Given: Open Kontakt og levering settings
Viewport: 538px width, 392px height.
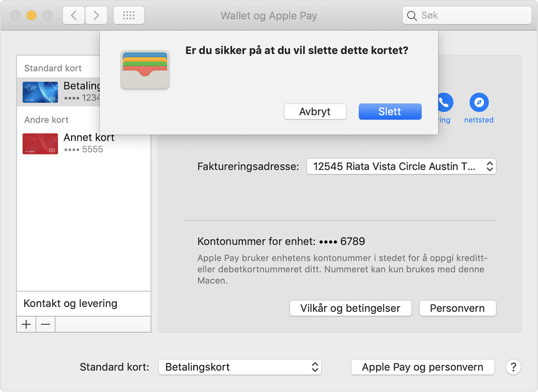Looking at the screenshot, I should point(84,304).
